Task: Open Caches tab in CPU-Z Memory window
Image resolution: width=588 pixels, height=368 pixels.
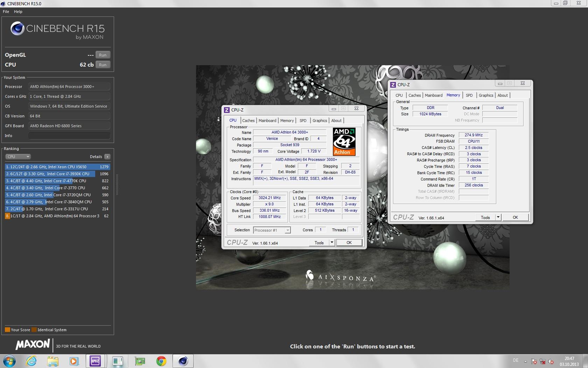Action: click(415, 95)
